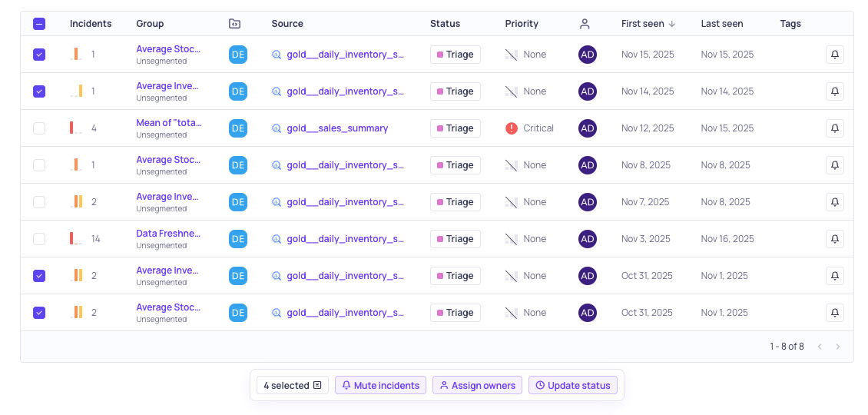This screenshot has height=415, width=868.
Task: Click bell icon on Oct 31 Average Stoc row
Action: click(835, 313)
